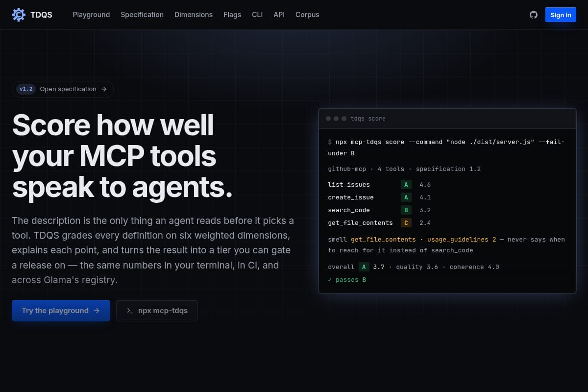Open the Flags nav item
The height and width of the screenshot is (392, 588).
pyautogui.click(x=232, y=15)
